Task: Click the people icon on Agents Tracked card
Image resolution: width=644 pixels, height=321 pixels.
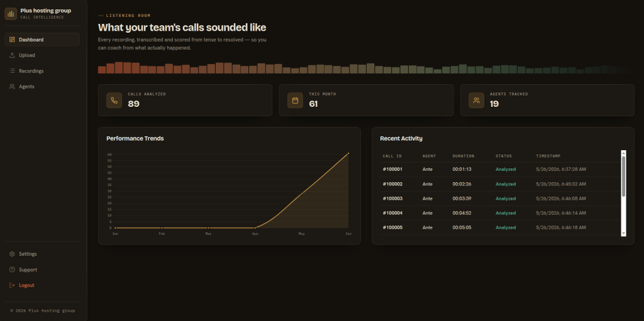Action: point(477,100)
